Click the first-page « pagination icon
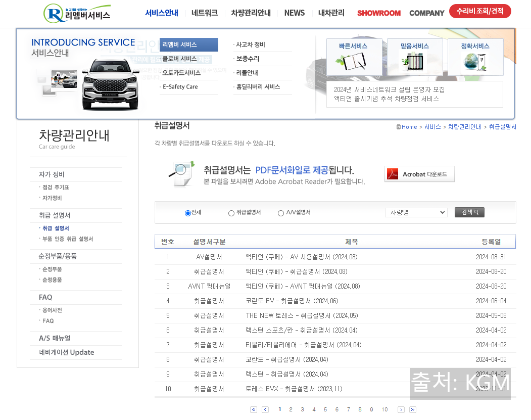This screenshot has width=531, height=420. coord(253,409)
